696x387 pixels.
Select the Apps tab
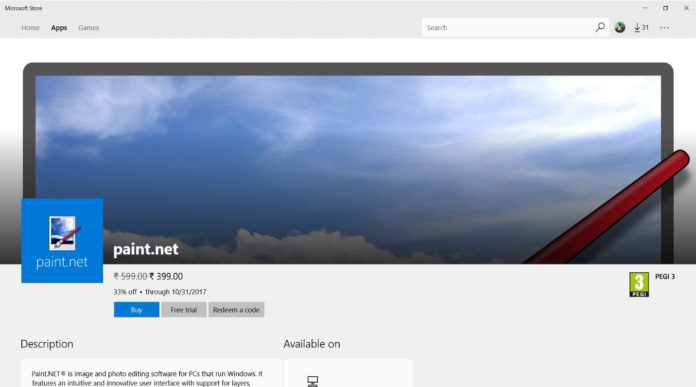pos(59,28)
